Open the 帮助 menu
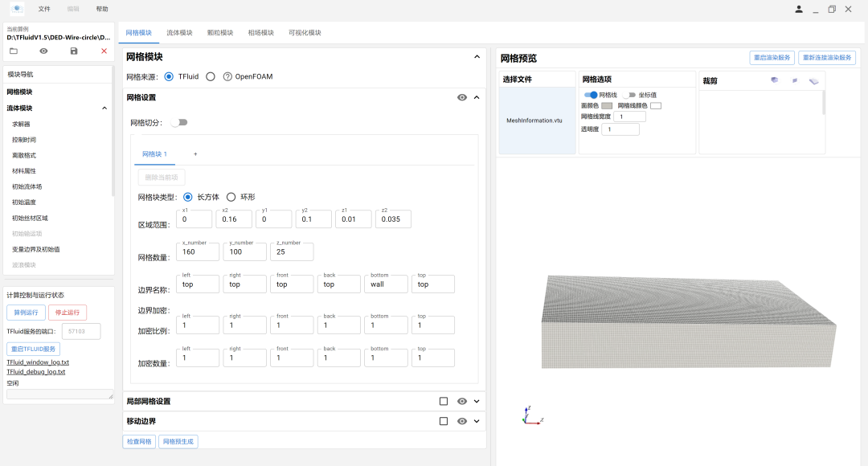Viewport: 868px width, 466px height. [x=102, y=9]
